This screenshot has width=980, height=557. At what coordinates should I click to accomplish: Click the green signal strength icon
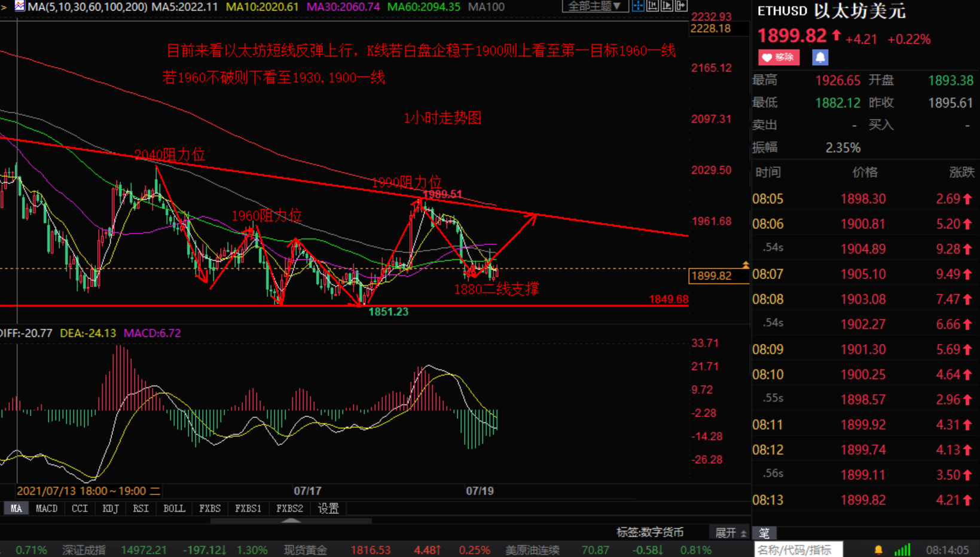point(902,550)
